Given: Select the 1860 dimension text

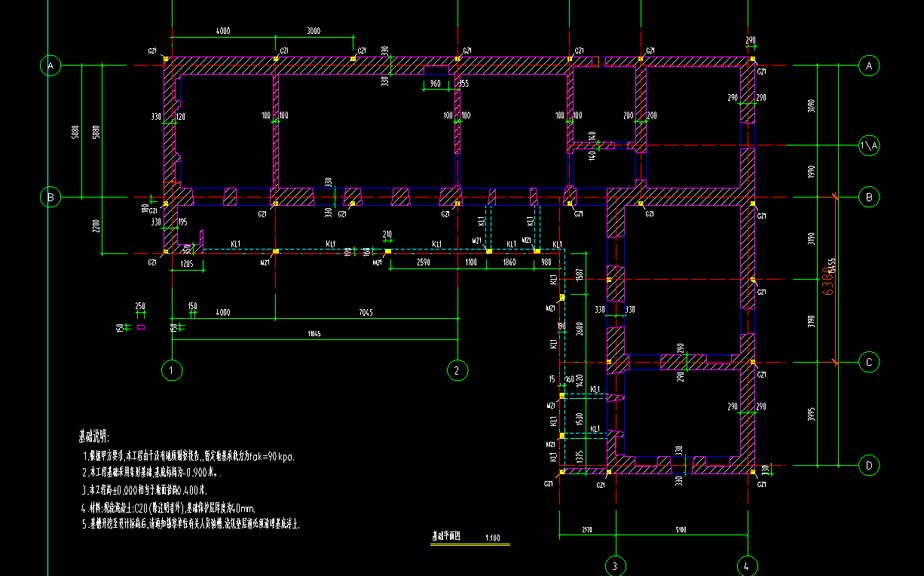Looking at the screenshot, I should (x=509, y=262).
